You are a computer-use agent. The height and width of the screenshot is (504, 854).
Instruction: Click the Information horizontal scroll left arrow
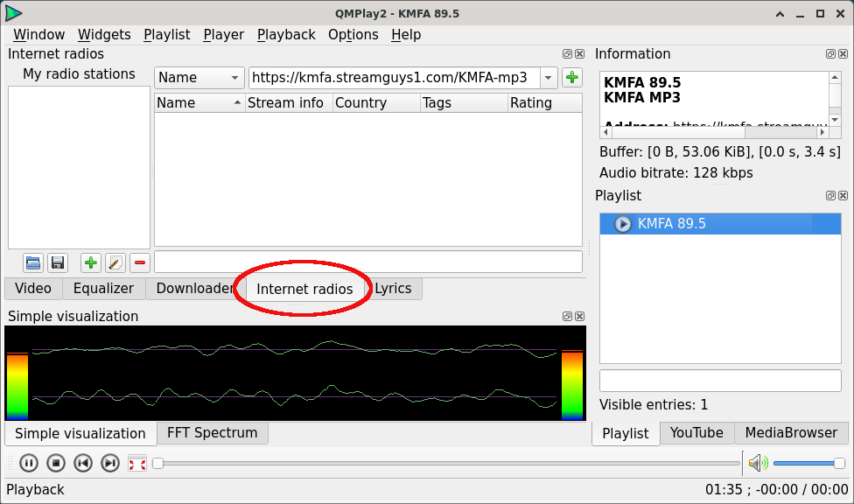pos(605,132)
